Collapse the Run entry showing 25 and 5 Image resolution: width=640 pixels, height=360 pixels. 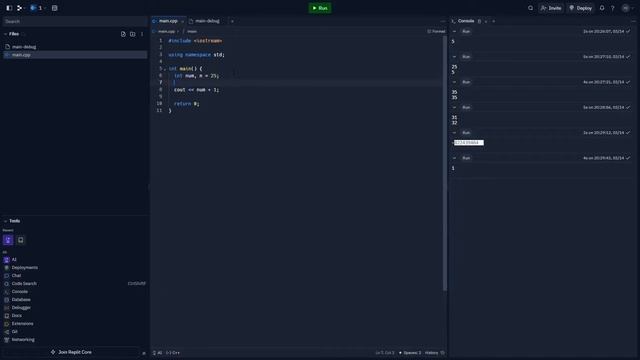click(x=454, y=56)
